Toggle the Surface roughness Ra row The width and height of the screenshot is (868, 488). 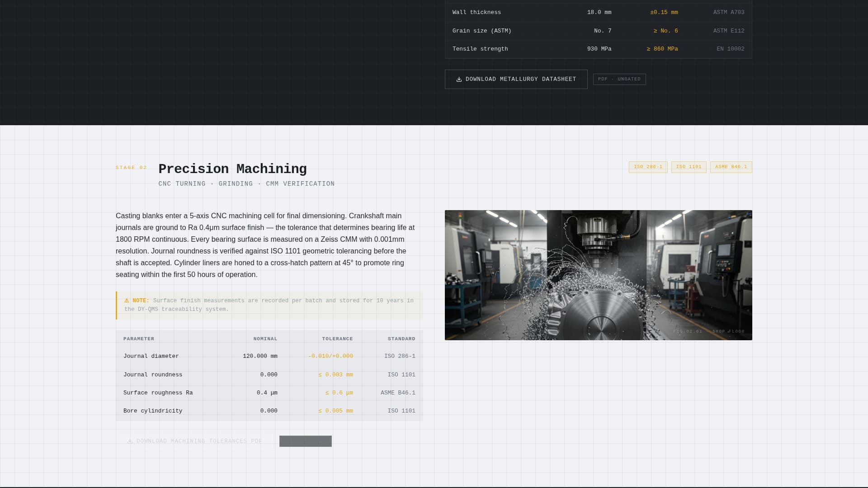269,392
